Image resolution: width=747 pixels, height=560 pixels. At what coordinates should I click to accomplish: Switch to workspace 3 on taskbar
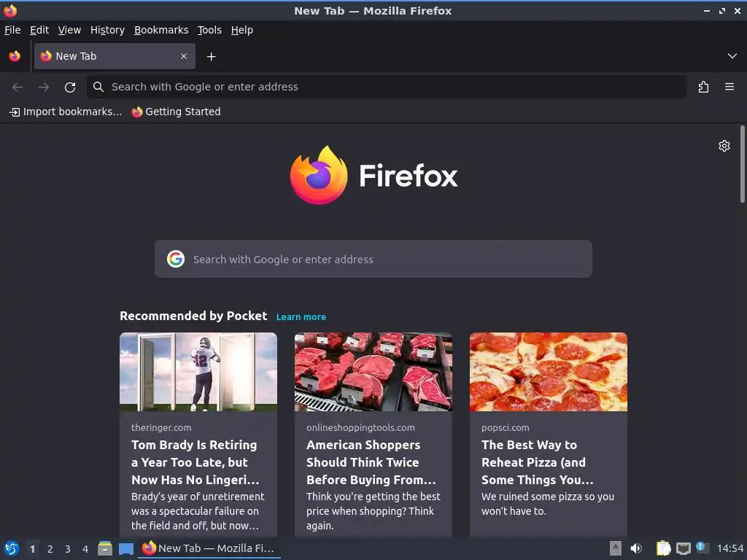click(68, 549)
